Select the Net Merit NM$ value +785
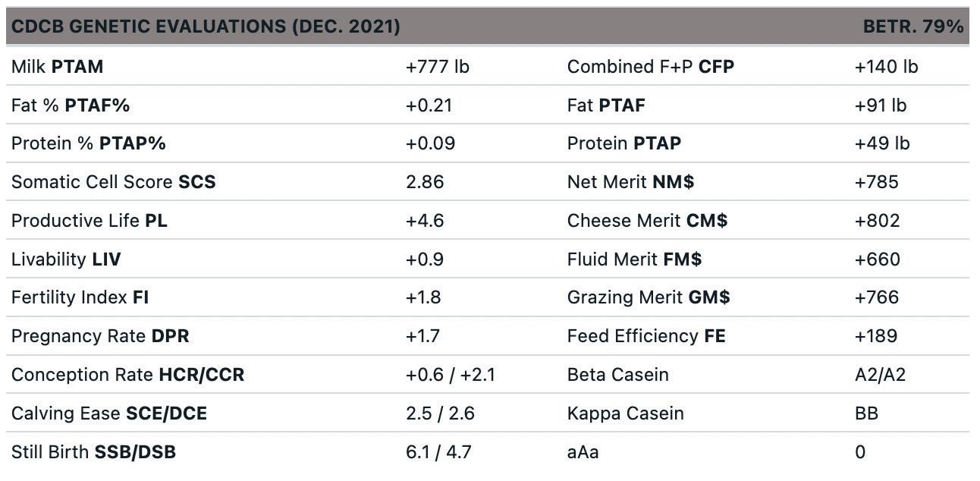 876,182
